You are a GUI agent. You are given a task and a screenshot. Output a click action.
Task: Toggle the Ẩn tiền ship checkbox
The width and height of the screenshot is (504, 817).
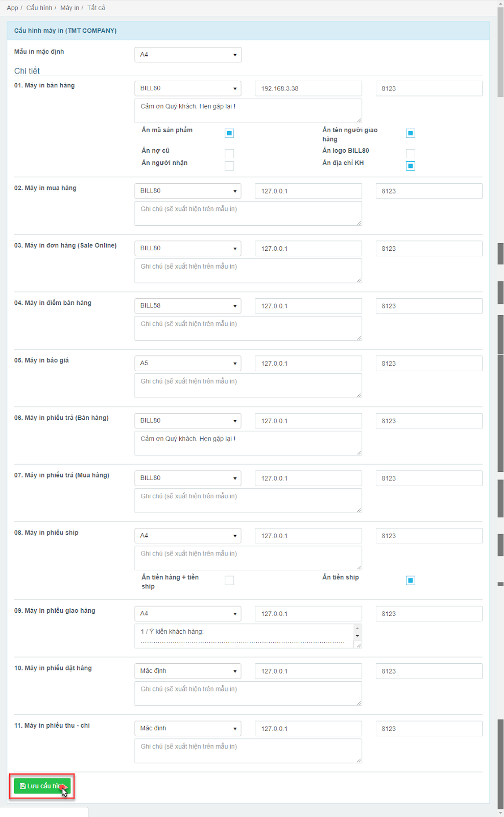[411, 581]
